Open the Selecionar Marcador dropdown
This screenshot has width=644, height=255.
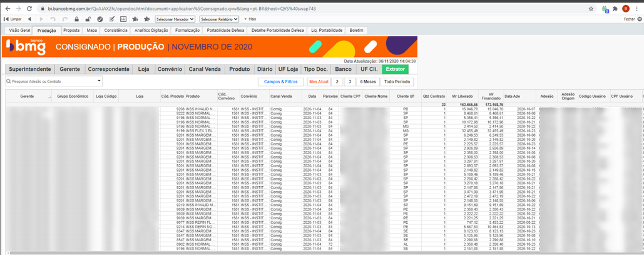point(175,19)
